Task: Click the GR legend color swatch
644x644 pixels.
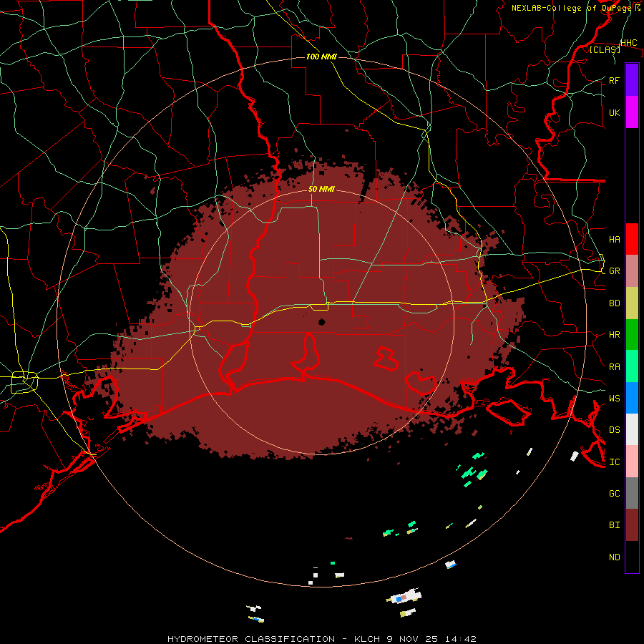Action: [632, 271]
